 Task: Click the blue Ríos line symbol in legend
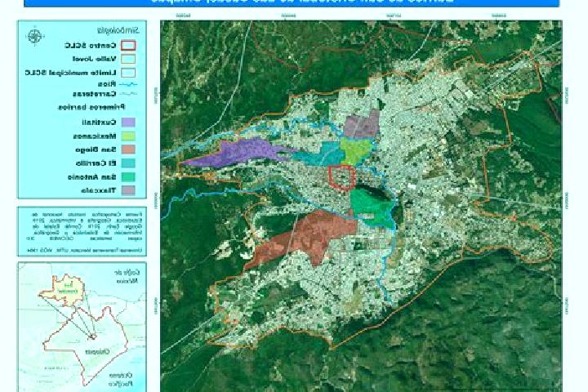(127, 84)
